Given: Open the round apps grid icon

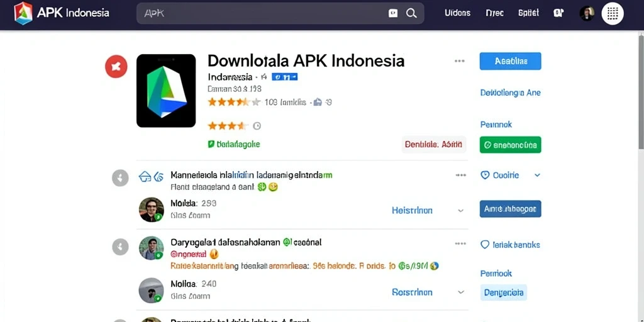Looking at the screenshot, I should click(613, 14).
